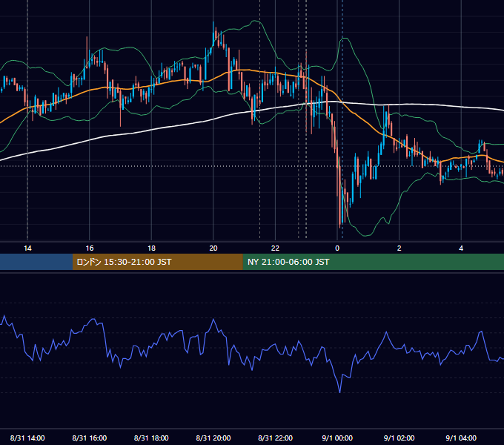Click the 0 hour axis label
The width and height of the screenshot is (504, 445).
click(x=337, y=248)
